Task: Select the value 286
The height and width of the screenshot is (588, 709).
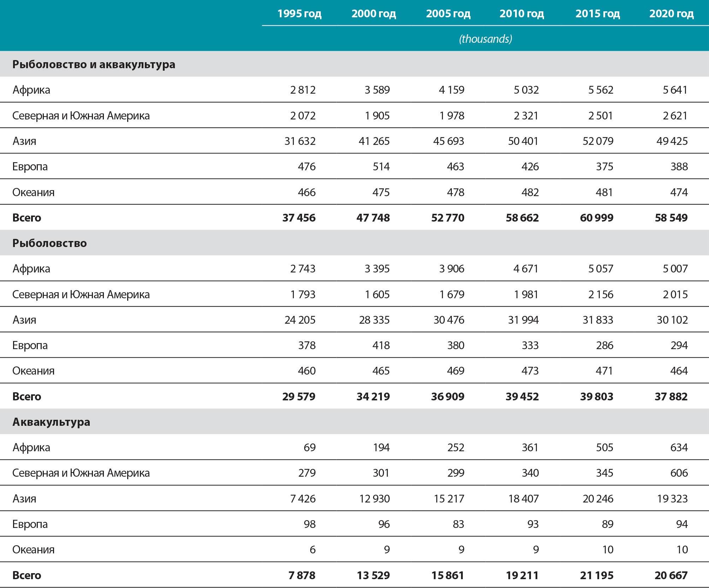Action: point(605,345)
